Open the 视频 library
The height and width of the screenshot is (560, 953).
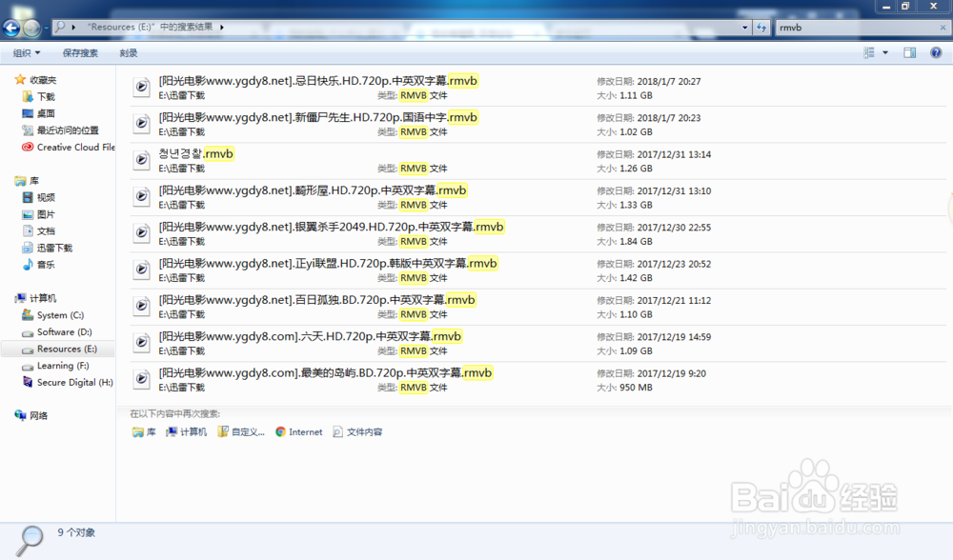click(x=39, y=197)
